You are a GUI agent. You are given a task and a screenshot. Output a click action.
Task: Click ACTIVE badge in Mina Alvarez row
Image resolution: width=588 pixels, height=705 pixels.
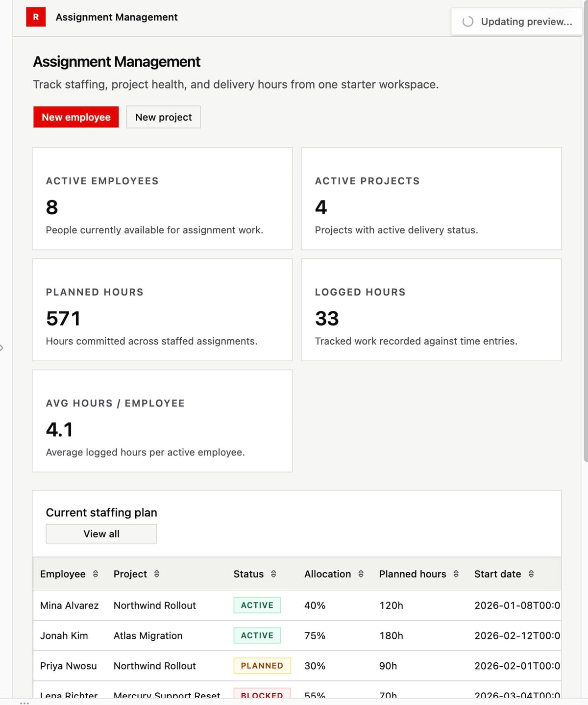pos(257,605)
